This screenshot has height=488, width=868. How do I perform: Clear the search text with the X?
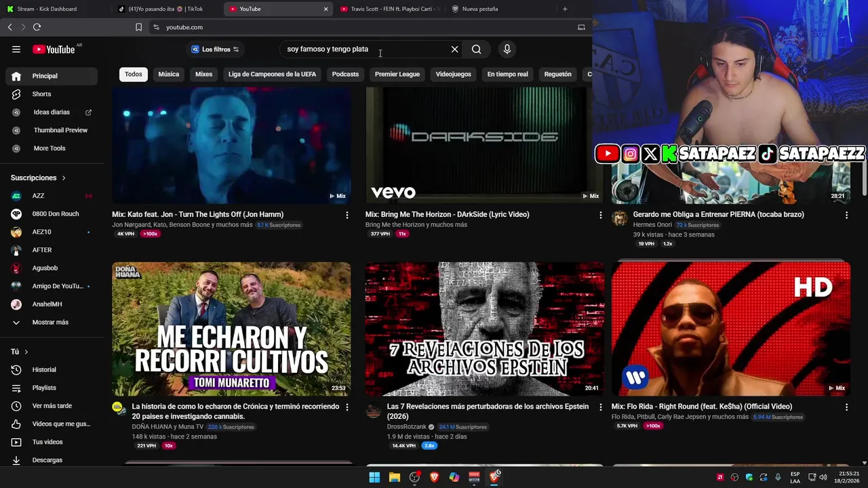tap(454, 49)
